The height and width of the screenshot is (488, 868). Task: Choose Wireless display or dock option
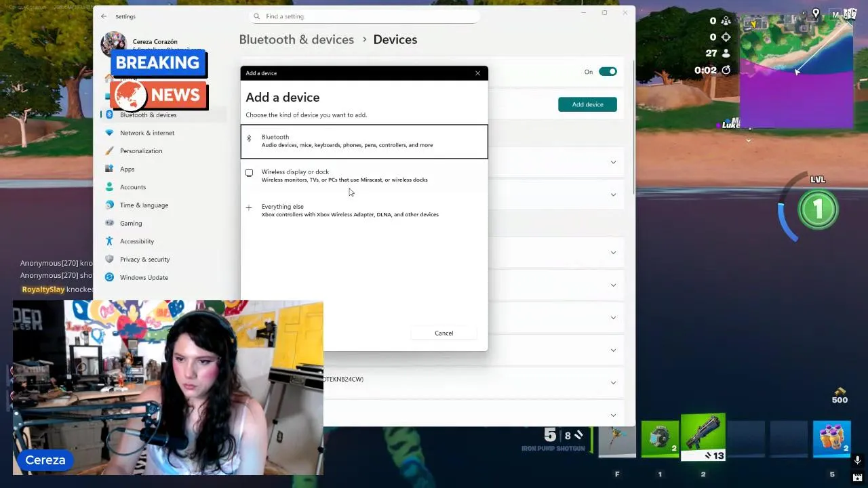364,176
